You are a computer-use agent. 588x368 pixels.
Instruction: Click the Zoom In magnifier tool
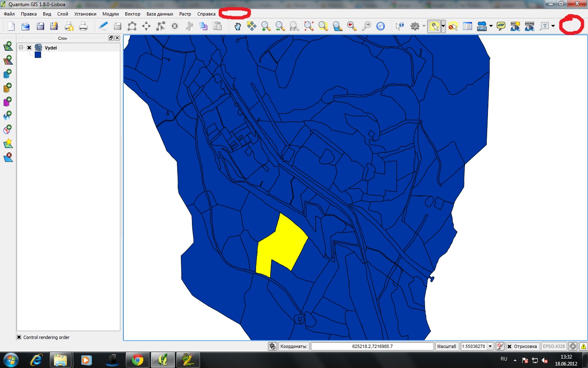pyautogui.click(x=266, y=27)
